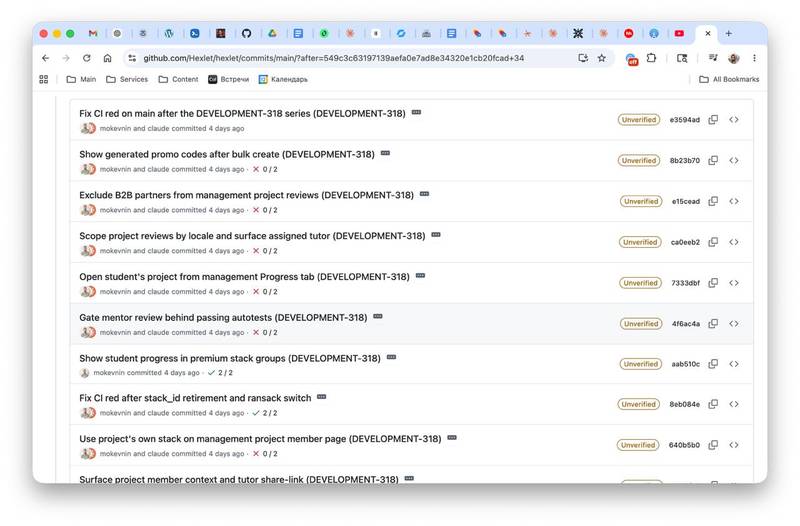Open commit Fix CI red on main after DEVELOPMENT-318 series
The height and width of the screenshot is (526, 800).
coord(242,113)
